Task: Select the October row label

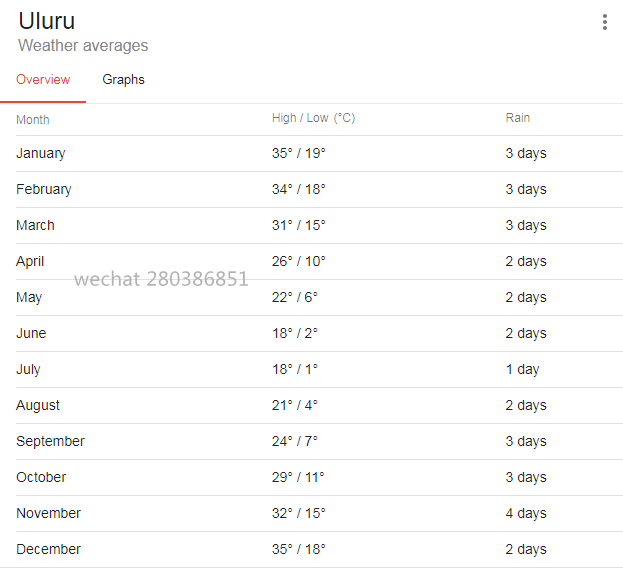Action: pos(41,478)
